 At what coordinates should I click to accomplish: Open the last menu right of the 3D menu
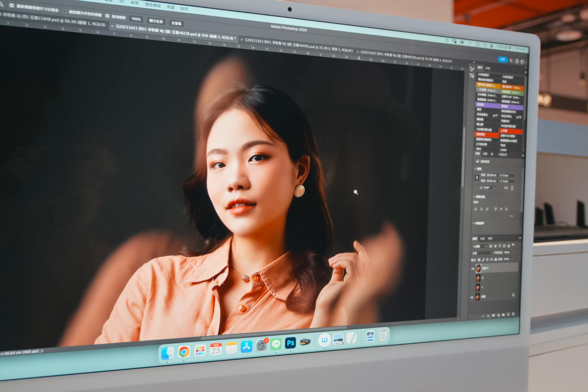coord(184,9)
